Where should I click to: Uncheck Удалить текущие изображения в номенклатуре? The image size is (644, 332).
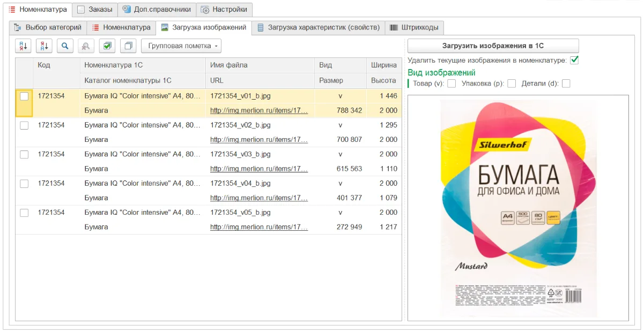coord(574,60)
